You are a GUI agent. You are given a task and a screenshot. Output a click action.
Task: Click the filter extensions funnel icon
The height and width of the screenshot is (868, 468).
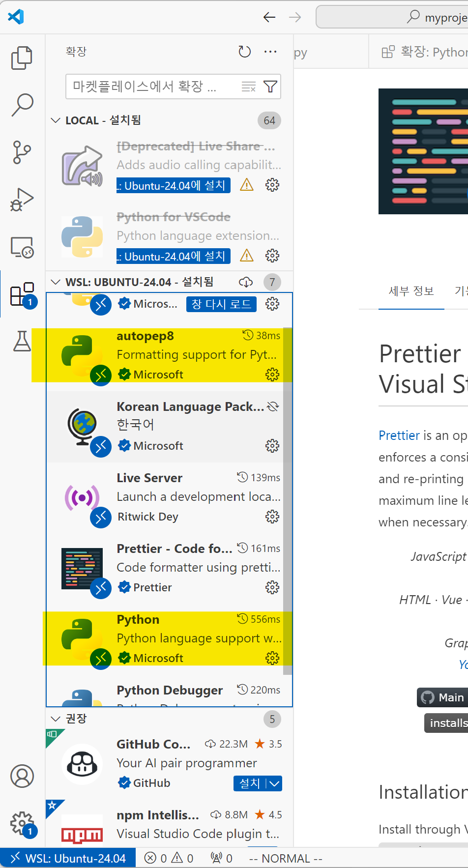[270, 87]
